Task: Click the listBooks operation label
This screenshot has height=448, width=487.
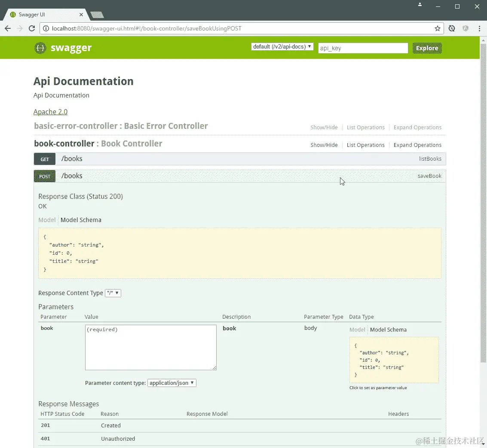Action: coord(430,158)
